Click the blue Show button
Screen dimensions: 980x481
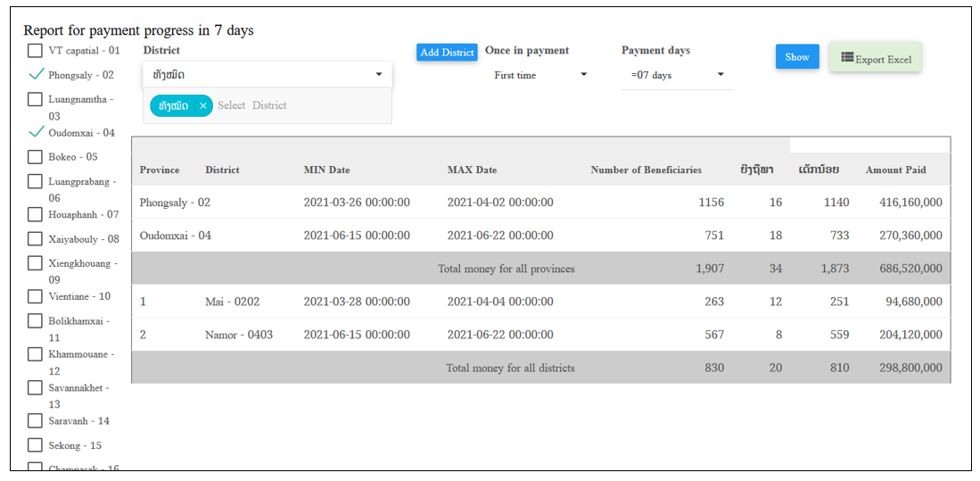797,57
